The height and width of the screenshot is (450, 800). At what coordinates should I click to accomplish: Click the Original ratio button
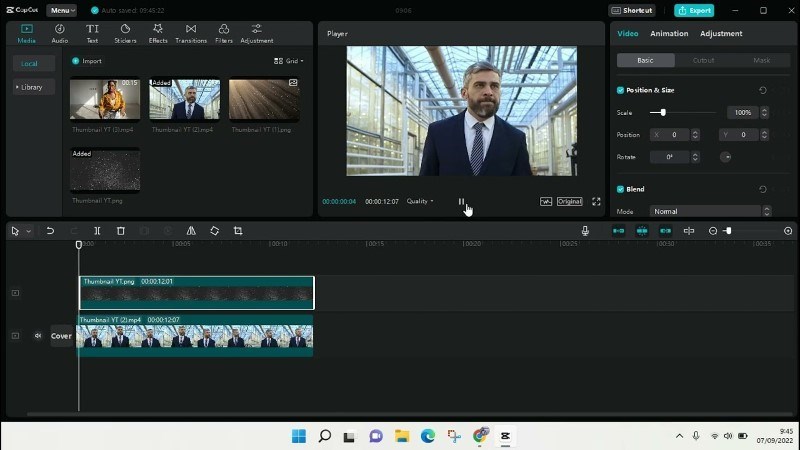[569, 202]
